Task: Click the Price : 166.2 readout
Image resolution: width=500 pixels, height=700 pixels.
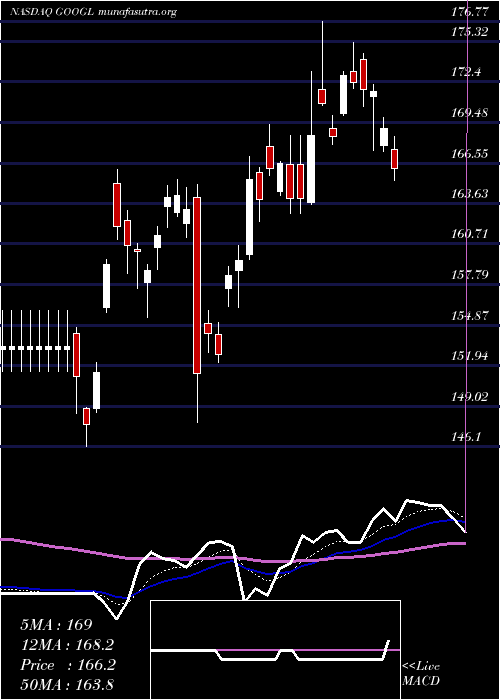Action: click(x=68, y=665)
